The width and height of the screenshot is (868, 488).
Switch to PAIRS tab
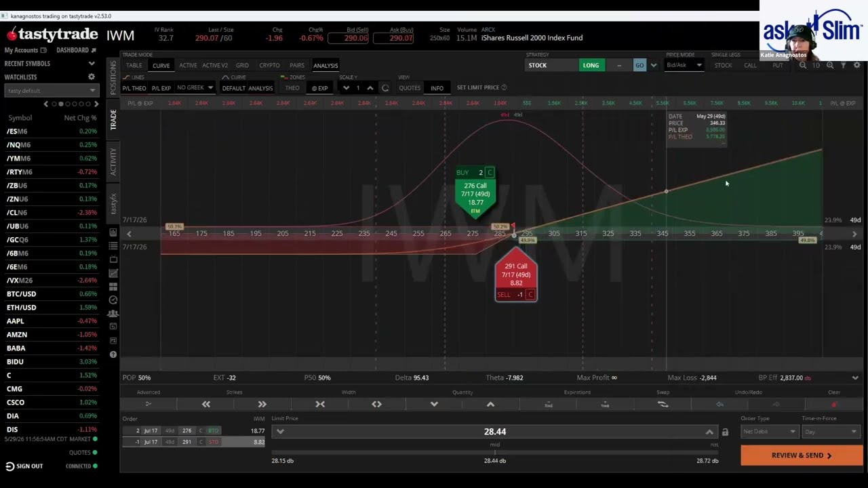(x=297, y=66)
